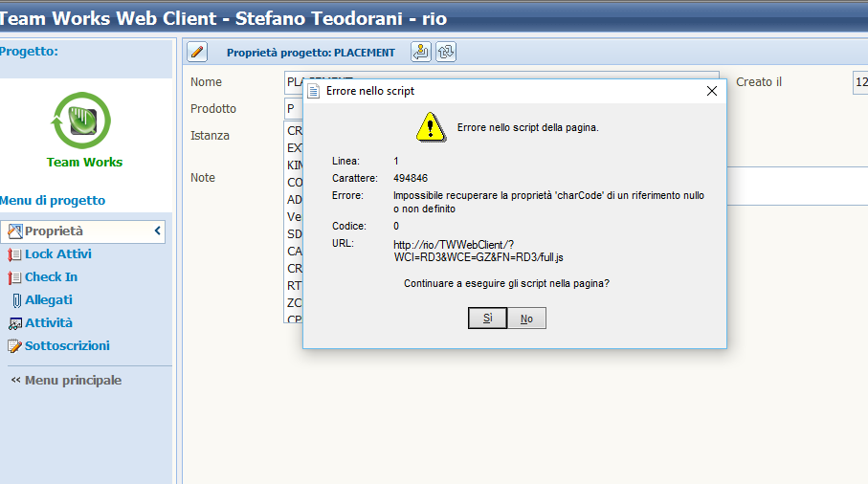The height and width of the screenshot is (484, 868).
Task: Click the Progetto: label in sidebar
Action: tap(29, 52)
